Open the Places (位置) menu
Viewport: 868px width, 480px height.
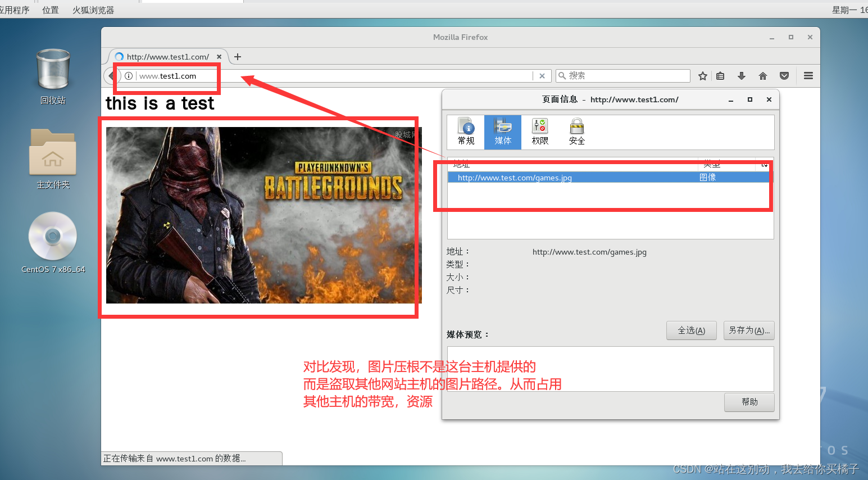(x=51, y=10)
